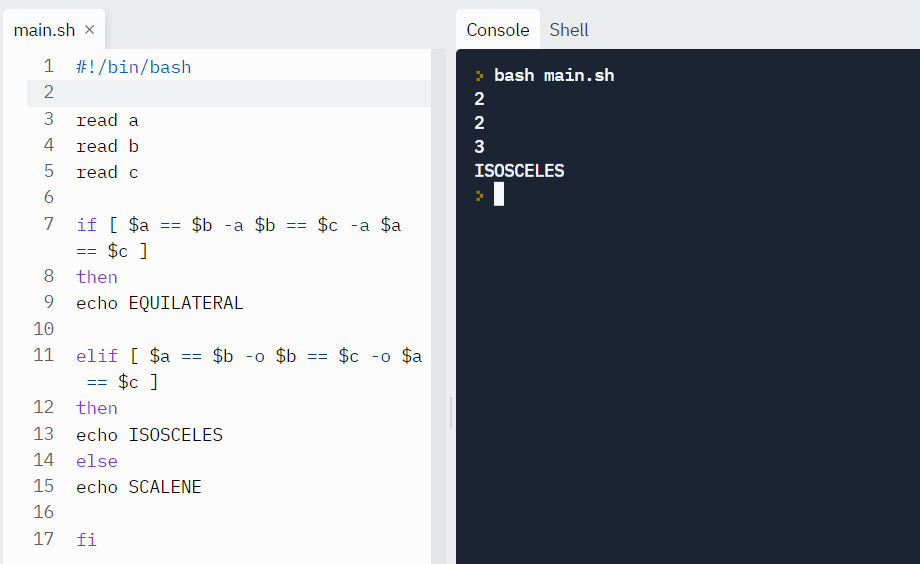Click line number 17 in gutter
Image resolution: width=920 pixels, height=564 pixels.
click(44, 539)
